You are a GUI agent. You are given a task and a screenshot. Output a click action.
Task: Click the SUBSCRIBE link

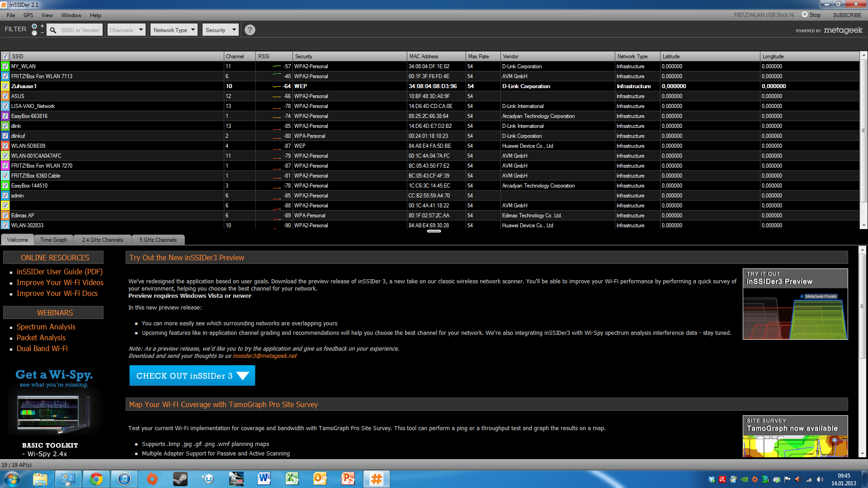pyautogui.click(x=847, y=15)
